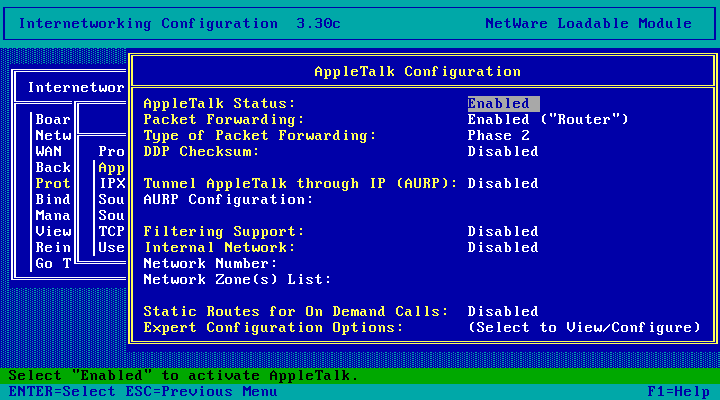Click the AppleTalk Configuration dialog title

[x=417, y=72]
